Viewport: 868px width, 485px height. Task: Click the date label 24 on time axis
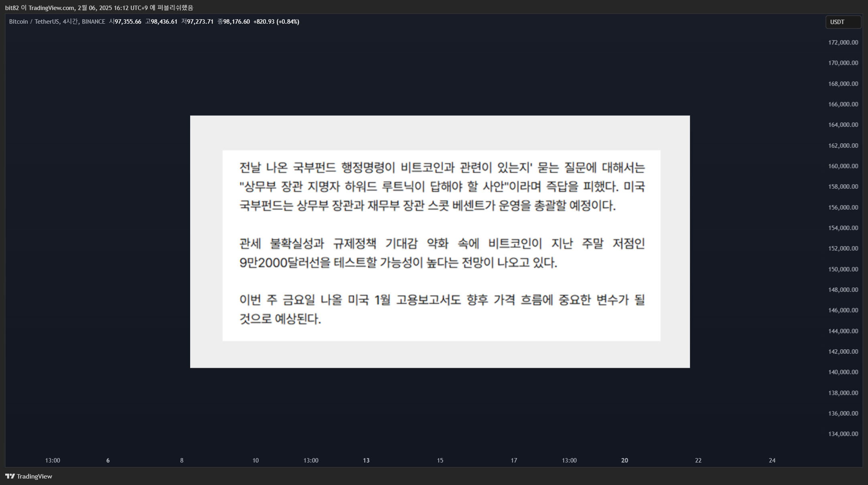tap(772, 461)
